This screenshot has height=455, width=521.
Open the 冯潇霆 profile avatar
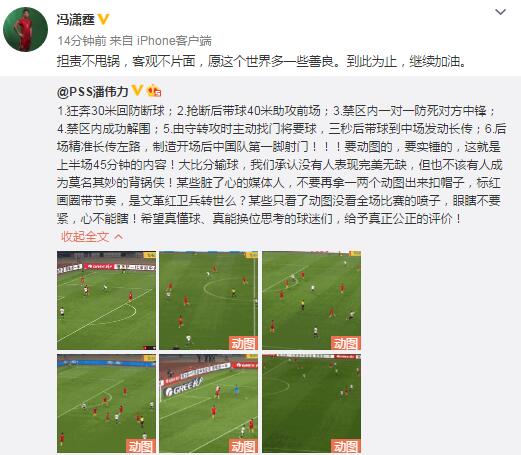tap(25, 29)
